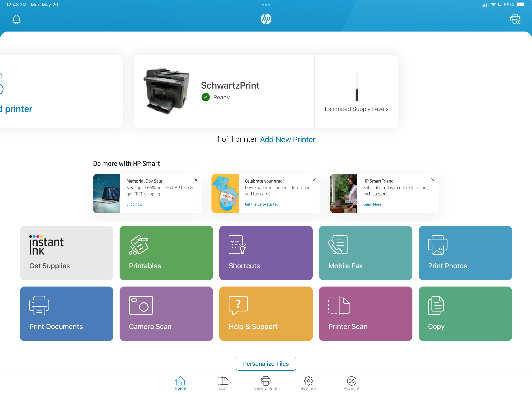
Task: Select the SchwartzPrint printer image
Action: pyautogui.click(x=166, y=91)
